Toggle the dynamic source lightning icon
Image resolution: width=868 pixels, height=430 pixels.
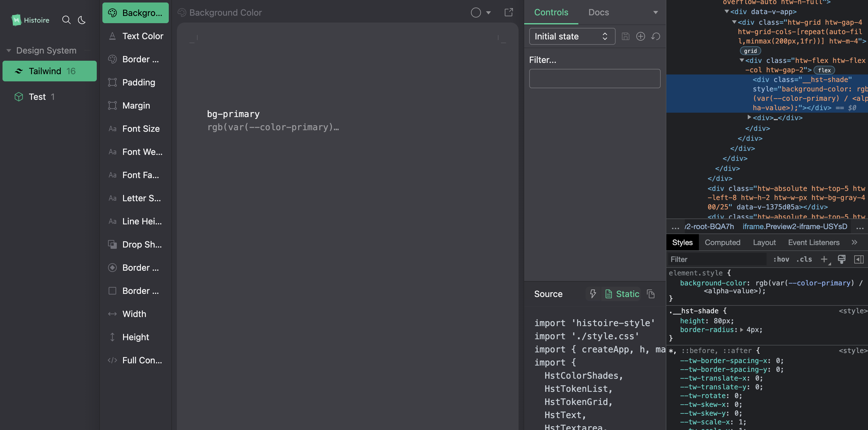[x=593, y=294]
